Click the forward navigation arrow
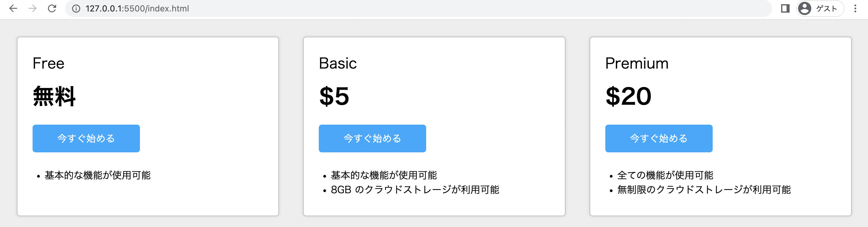 [33, 8]
